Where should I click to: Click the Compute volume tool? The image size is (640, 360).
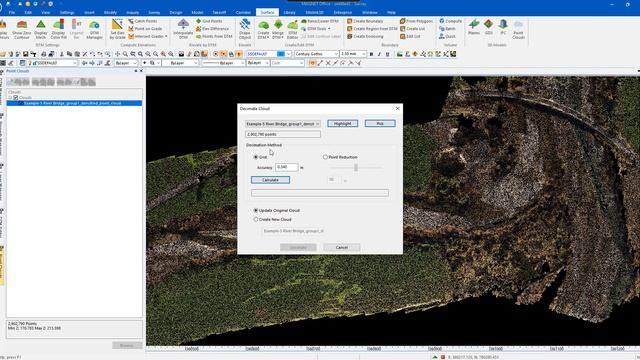pyautogui.click(x=450, y=21)
